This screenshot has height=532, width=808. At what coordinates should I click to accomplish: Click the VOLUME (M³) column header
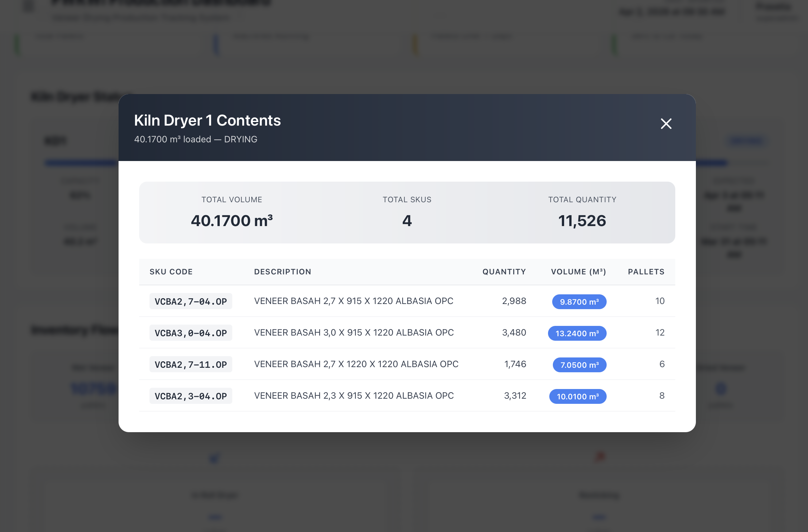(578, 272)
